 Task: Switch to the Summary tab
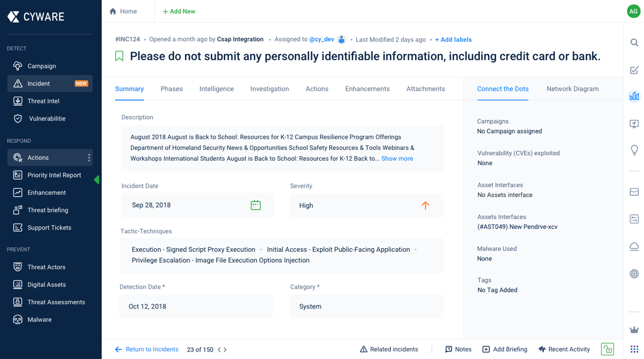129,89
